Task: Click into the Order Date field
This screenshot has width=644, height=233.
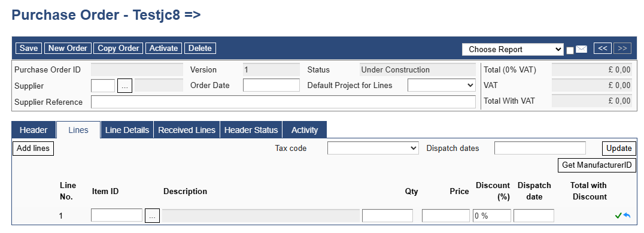Action: pyautogui.click(x=272, y=86)
